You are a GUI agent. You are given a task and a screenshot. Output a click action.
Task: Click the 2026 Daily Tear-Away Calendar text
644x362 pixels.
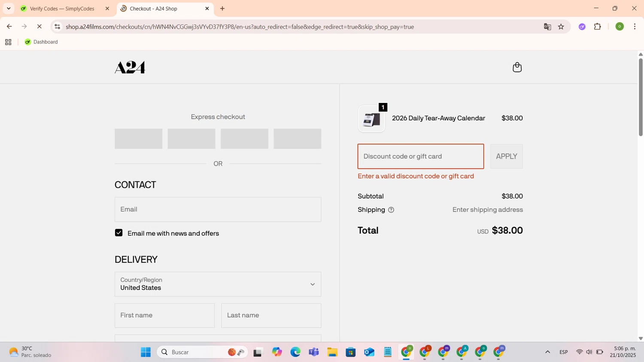[438, 118]
